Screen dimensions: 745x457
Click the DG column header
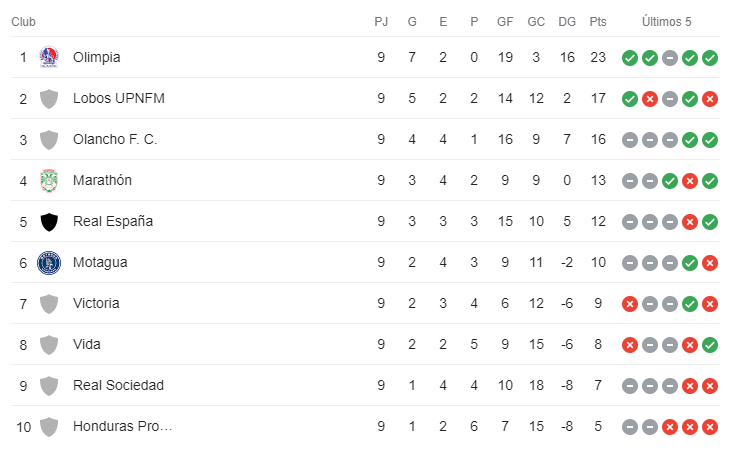(567, 22)
